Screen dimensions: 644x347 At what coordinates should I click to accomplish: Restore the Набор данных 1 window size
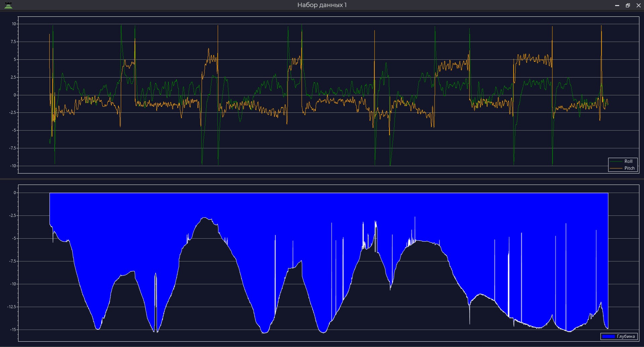tap(628, 5)
